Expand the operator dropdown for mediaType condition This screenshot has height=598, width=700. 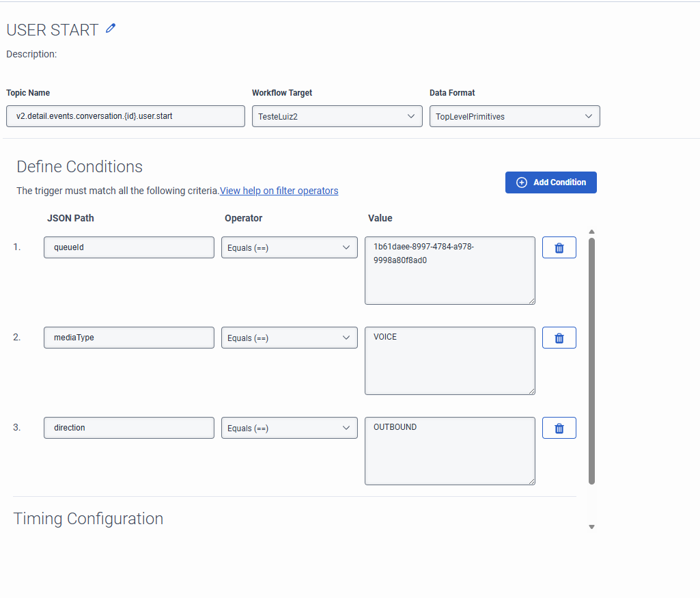pos(289,338)
